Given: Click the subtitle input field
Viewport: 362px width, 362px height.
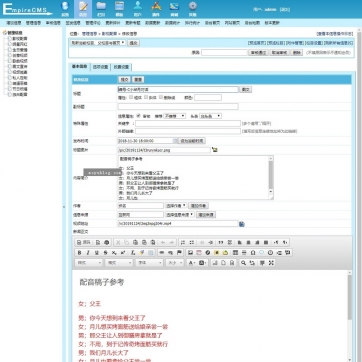Looking at the screenshot, I should click(178, 106).
